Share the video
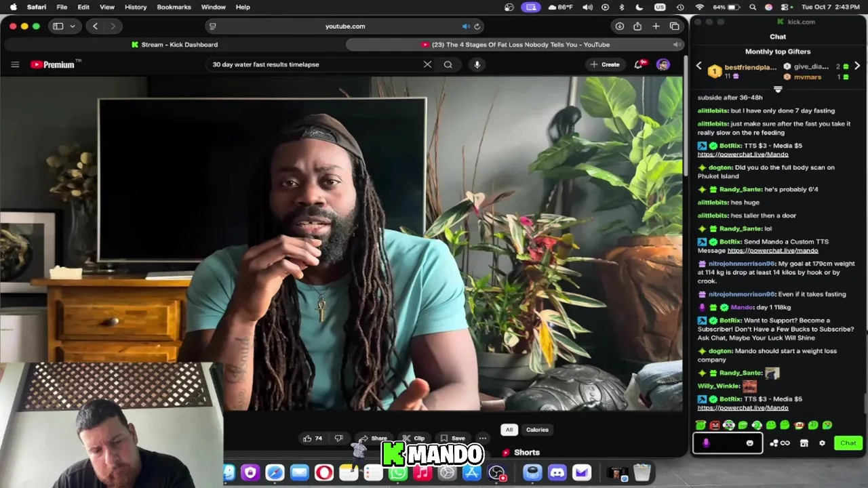 click(x=372, y=439)
